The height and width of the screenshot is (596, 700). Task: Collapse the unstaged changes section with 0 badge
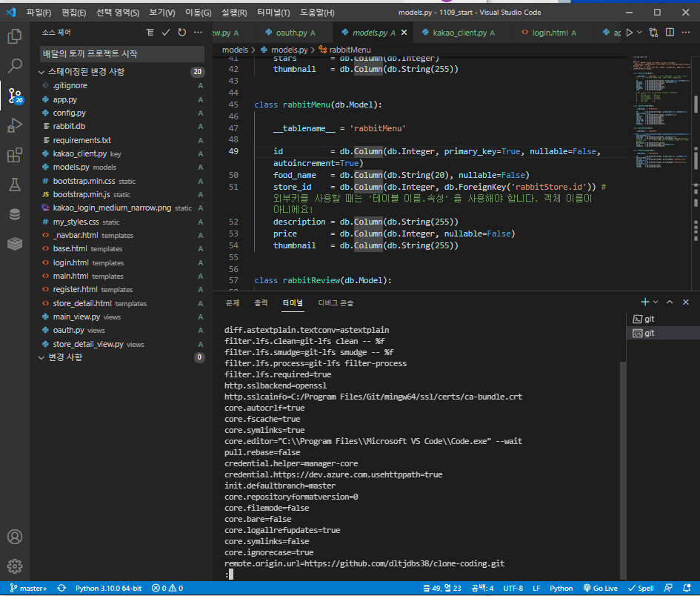41,357
